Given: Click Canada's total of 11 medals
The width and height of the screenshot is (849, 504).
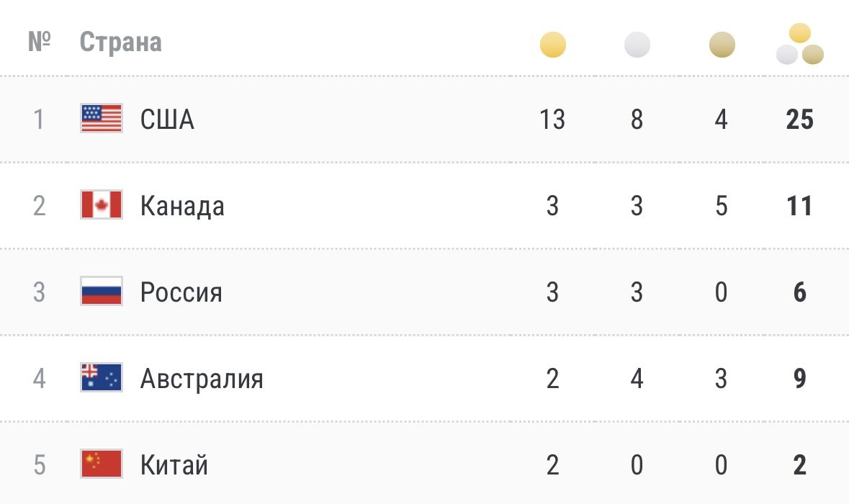Looking at the screenshot, I should click(799, 206).
